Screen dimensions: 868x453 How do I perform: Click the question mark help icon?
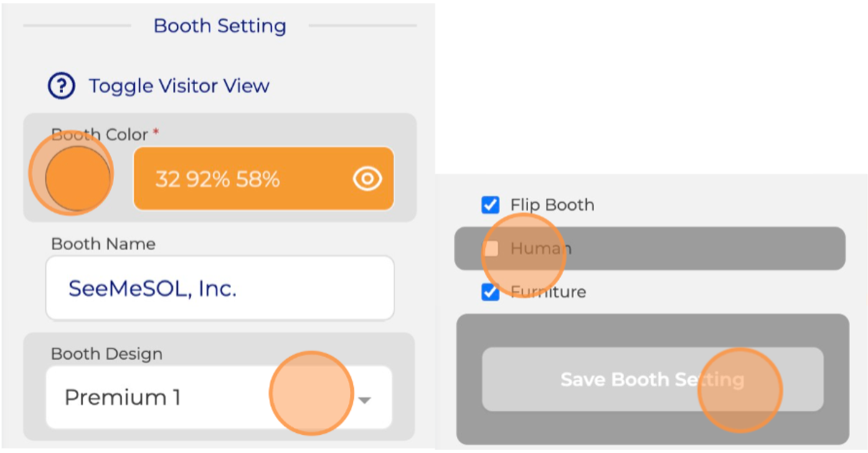62,86
